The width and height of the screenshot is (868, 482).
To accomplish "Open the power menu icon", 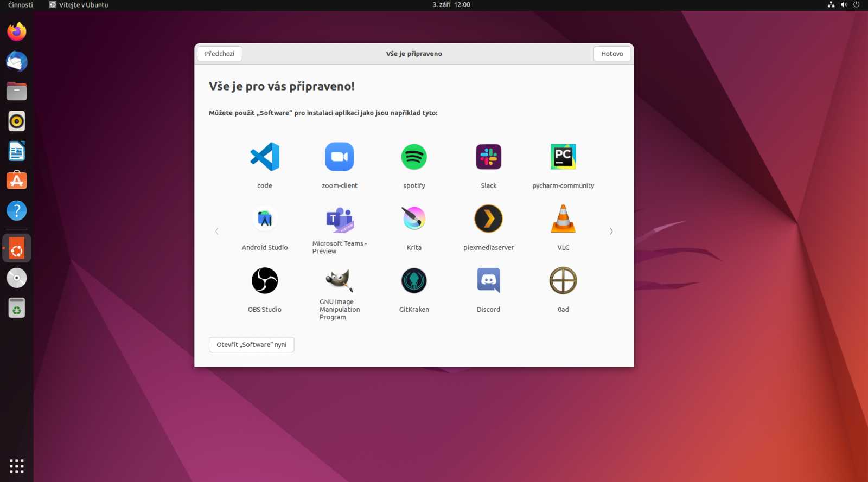I will point(857,4).
